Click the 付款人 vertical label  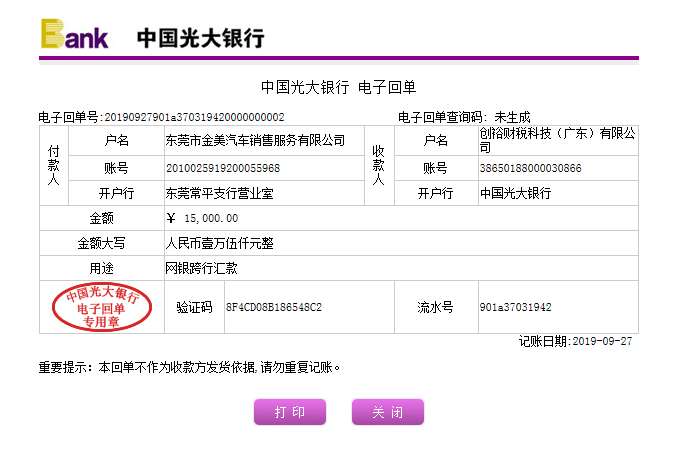pyautogui.click(x=54, y=166)
